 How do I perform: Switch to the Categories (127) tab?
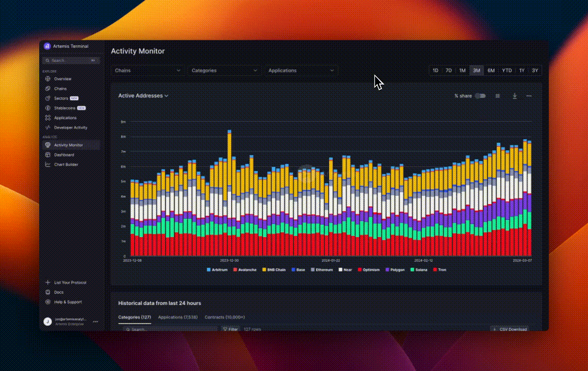pyautogui.click(x=135, y=317)
